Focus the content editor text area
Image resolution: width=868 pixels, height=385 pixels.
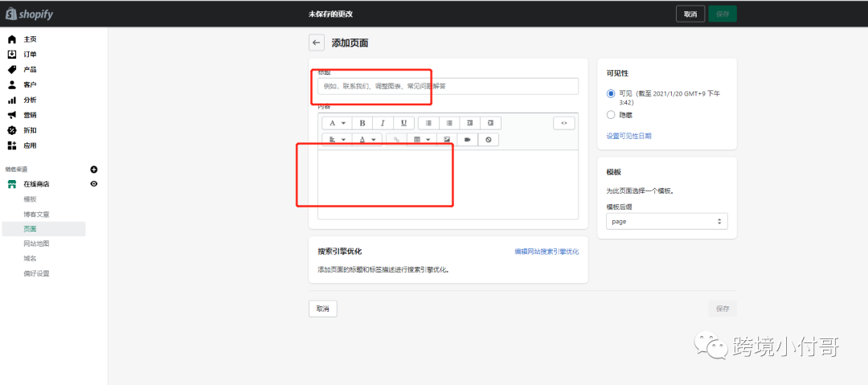tap(448, 184)
